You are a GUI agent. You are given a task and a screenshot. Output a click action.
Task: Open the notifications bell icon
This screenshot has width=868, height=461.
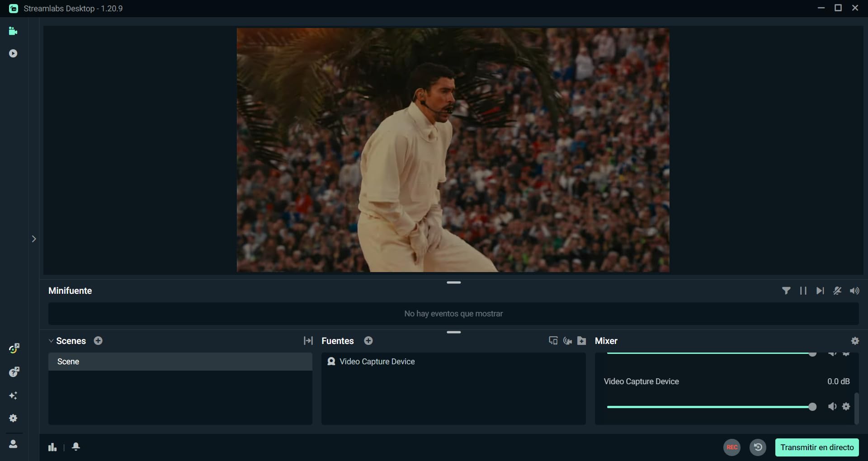pos(76,447)
